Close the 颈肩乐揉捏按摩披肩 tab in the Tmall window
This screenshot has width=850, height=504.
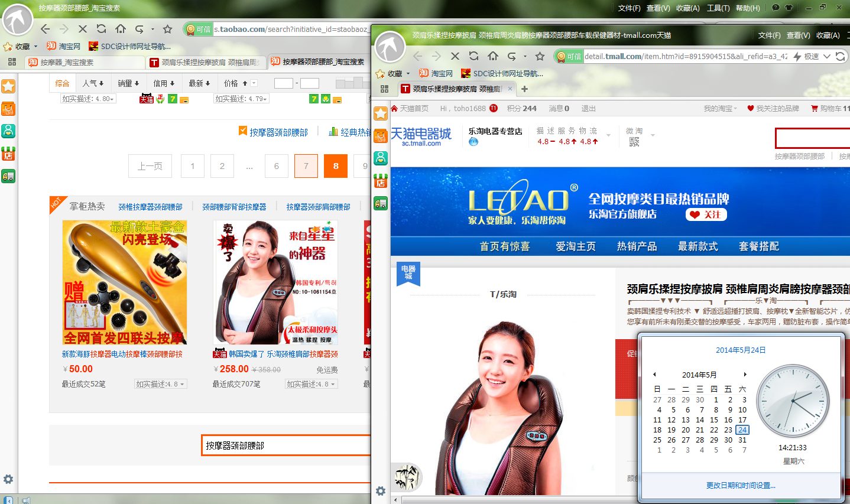tap(510, 89)
